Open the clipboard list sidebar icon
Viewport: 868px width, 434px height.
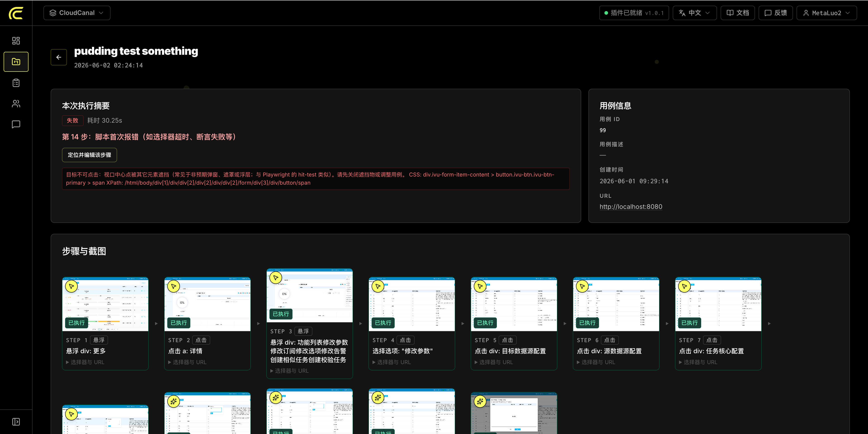(16, 83)
